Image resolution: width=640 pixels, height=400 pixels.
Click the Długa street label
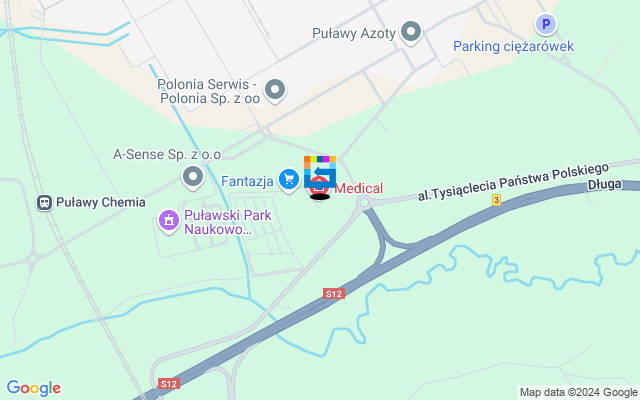pyautogui.click(x=604, y=184)
